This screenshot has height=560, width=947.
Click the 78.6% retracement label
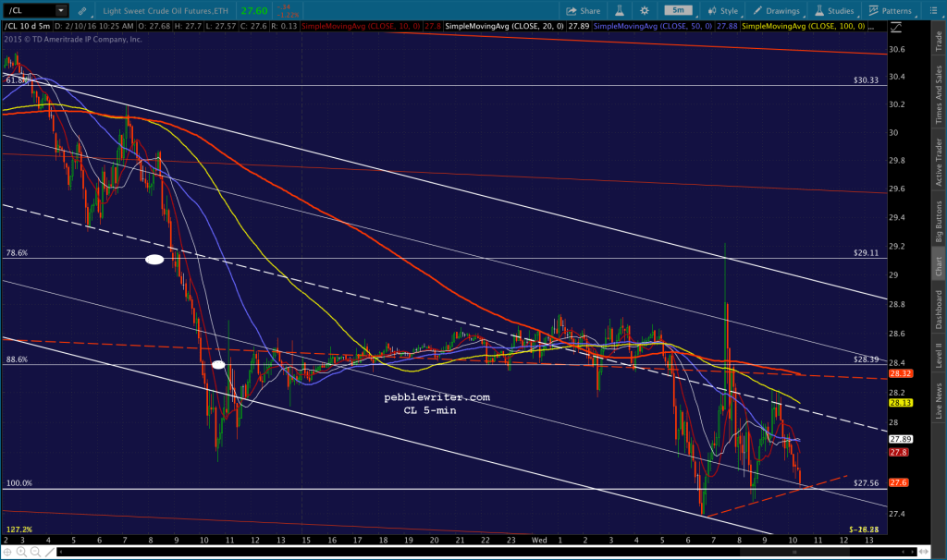17,253
